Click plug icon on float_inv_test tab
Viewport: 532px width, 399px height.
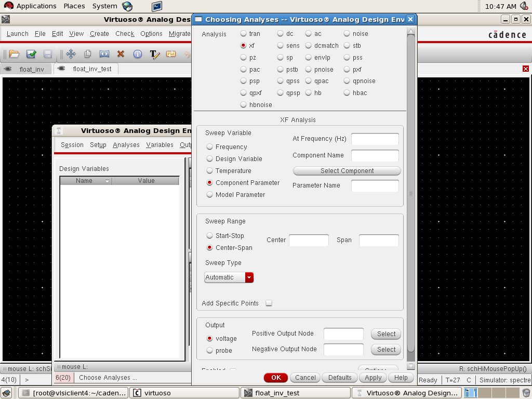pyautogui.click(x=61, y=69)
